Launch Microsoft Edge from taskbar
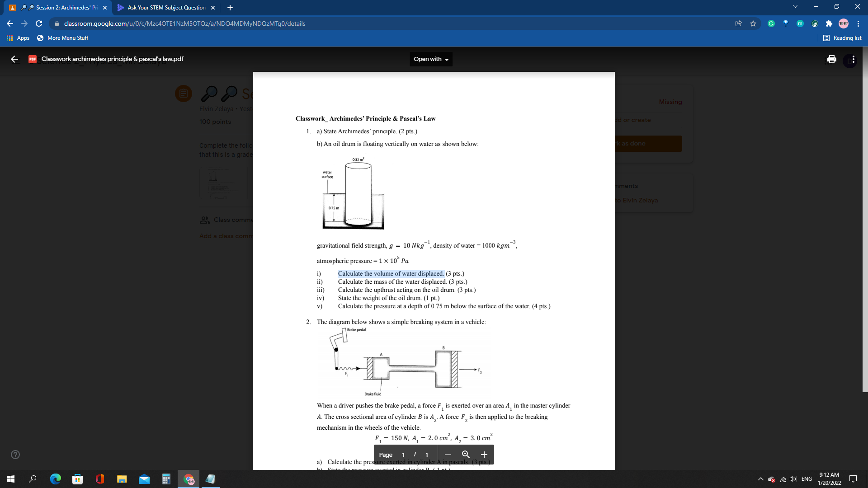The width and height of the screenshot is (868, 488). pyautogui.click(x=55, y=479)
